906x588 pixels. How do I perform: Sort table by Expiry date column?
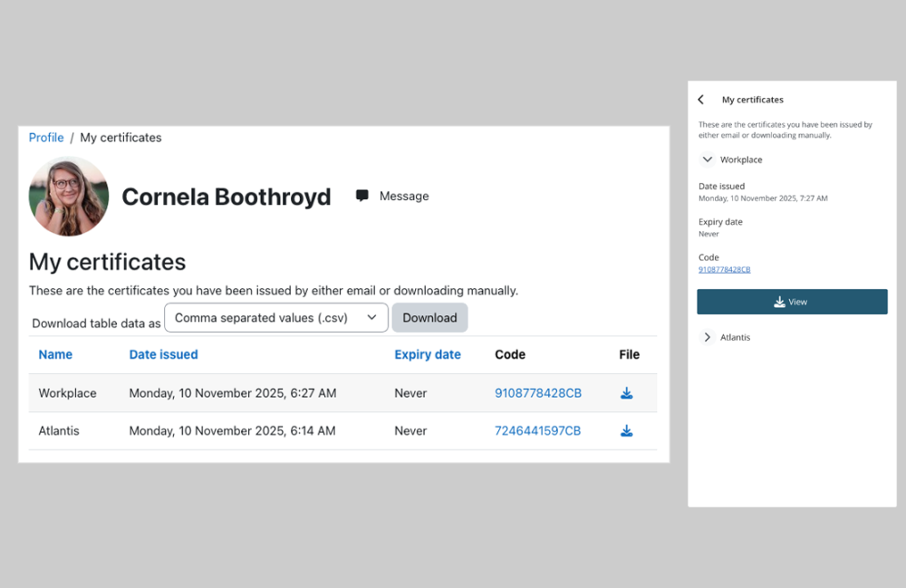(x=428, y=355)
